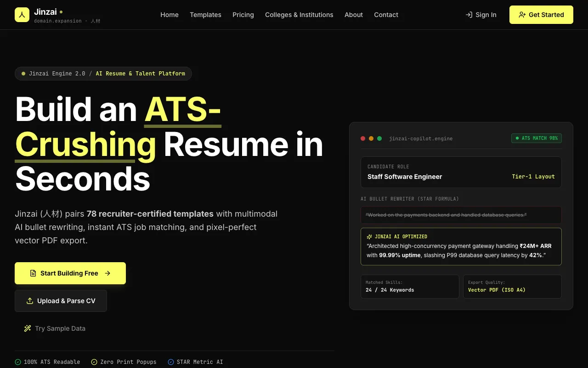This screenshot has width=588, height=368.
Task: Click the sign-in arrow icon
Action: (469, 15)
